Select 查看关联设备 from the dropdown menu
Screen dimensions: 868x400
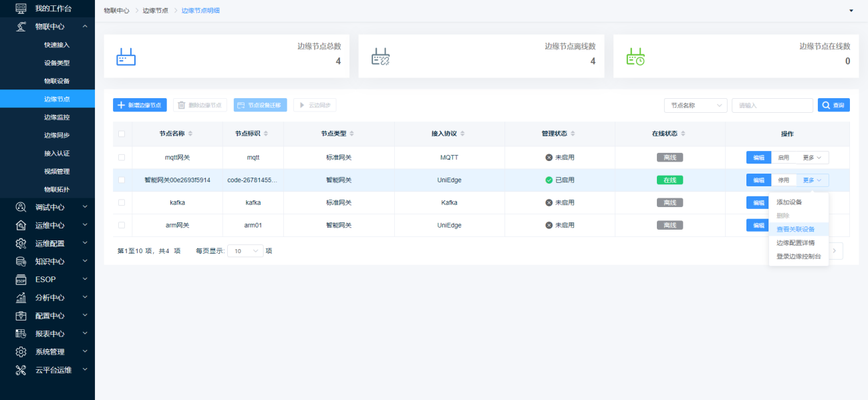coord(795,229)
